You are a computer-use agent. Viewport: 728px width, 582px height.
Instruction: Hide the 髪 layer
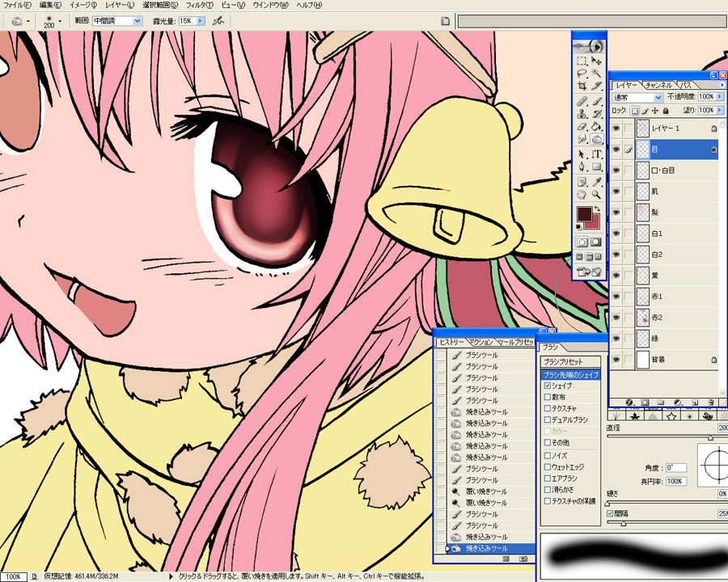coord(616,212)
